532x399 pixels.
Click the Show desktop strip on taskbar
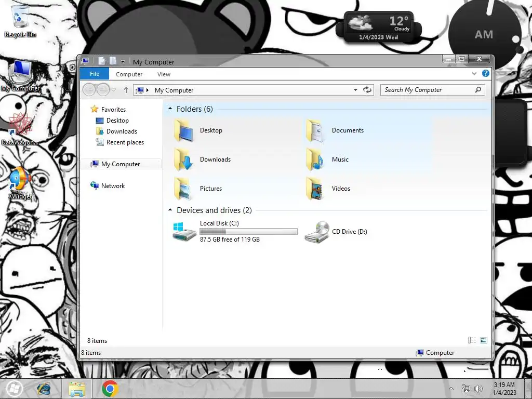pos(528,389)
